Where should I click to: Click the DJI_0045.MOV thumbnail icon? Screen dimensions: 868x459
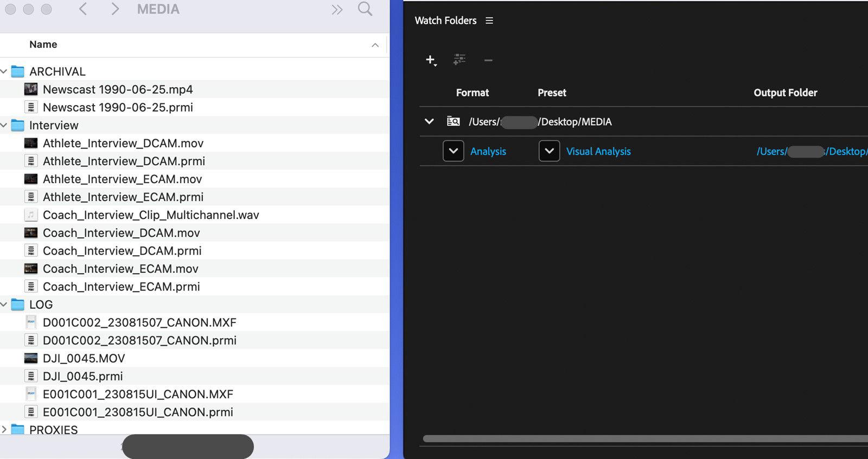click(x=31, y=358)
